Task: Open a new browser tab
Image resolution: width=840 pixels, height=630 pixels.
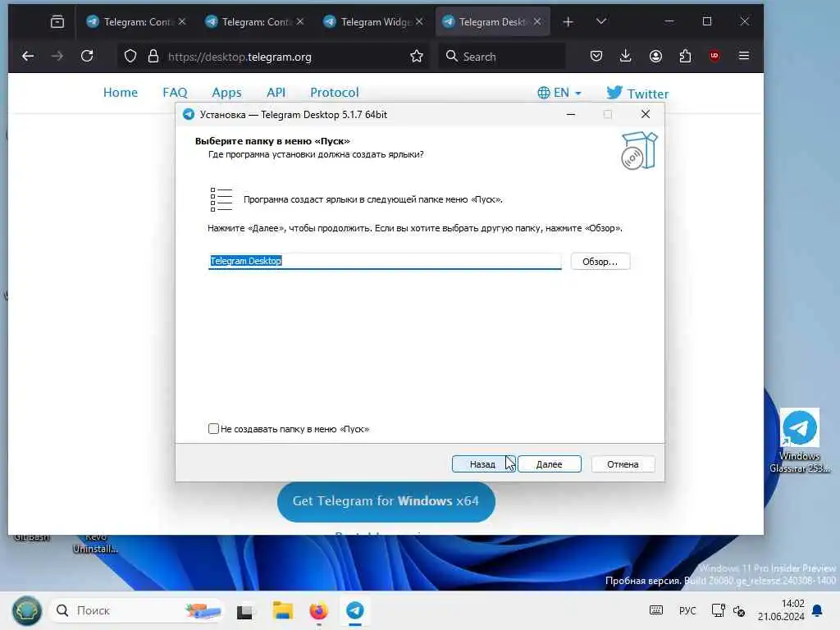Action: pyautogui.click(x=568, y=21)
